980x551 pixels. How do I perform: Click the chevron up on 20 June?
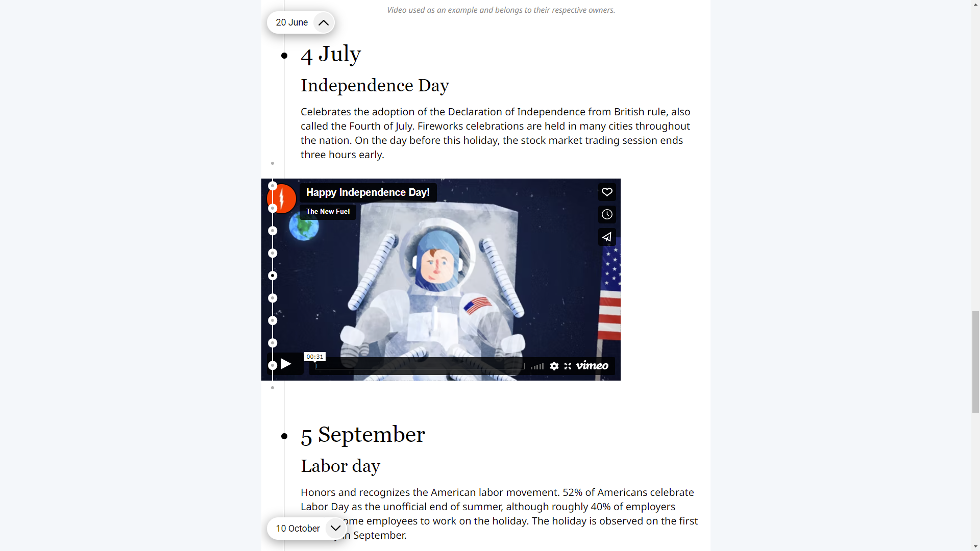(x=323, y=22)
